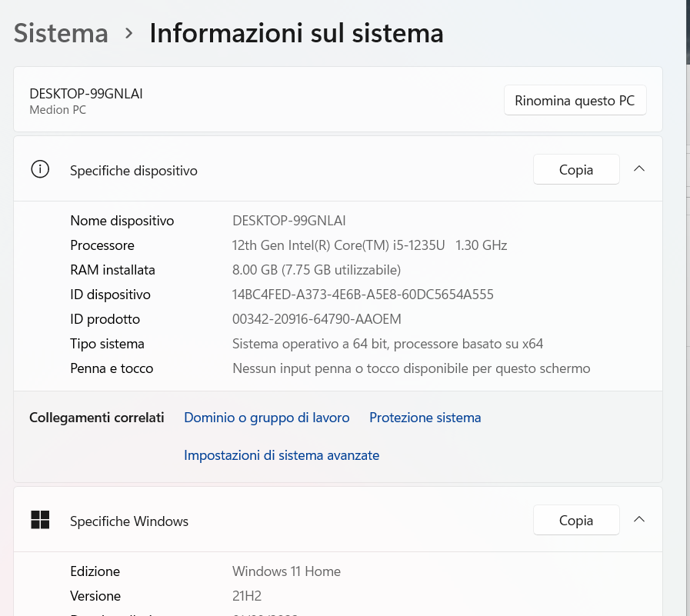Click DESKTOP-99GNLAI name in the top card
Image resolution: width=690 pixels, height=616 pixels.
click(x=86, y=94)
